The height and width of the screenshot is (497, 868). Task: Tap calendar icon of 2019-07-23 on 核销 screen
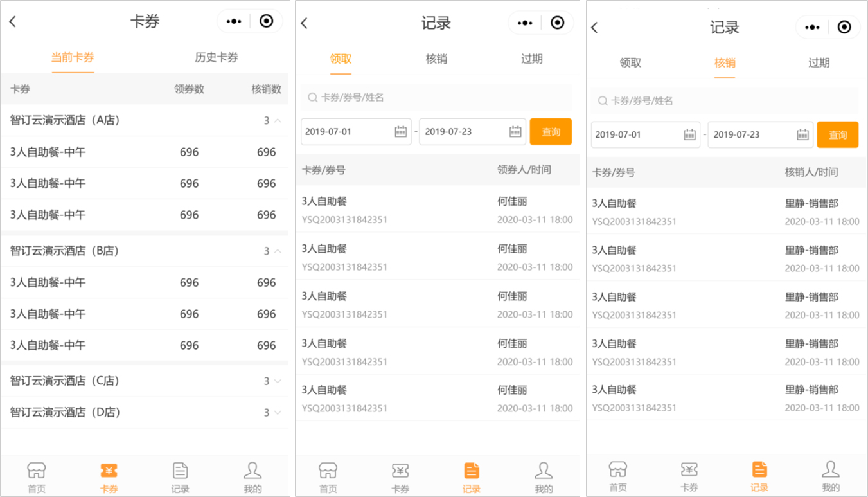pyautogui.click(x=802, y=135)
